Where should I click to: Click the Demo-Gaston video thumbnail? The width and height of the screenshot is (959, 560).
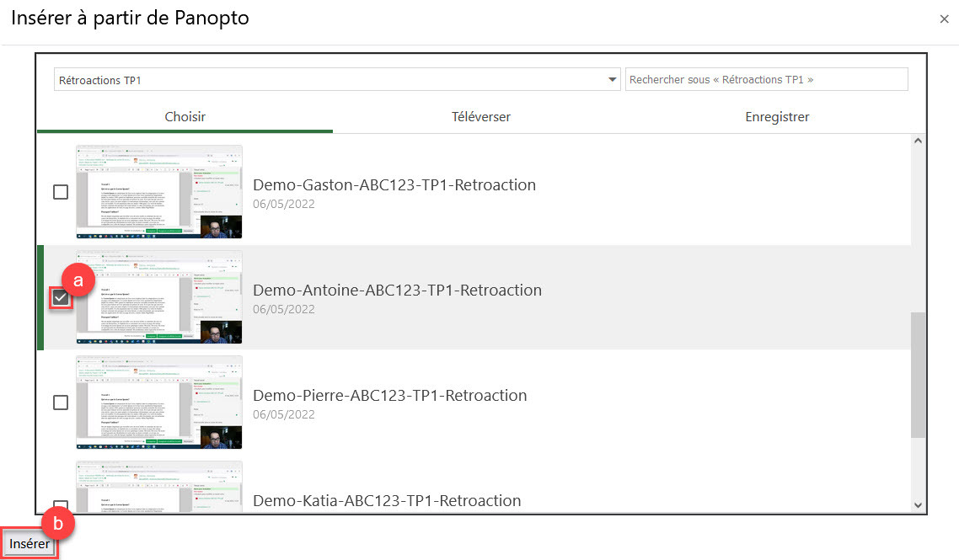pos(159,192)
